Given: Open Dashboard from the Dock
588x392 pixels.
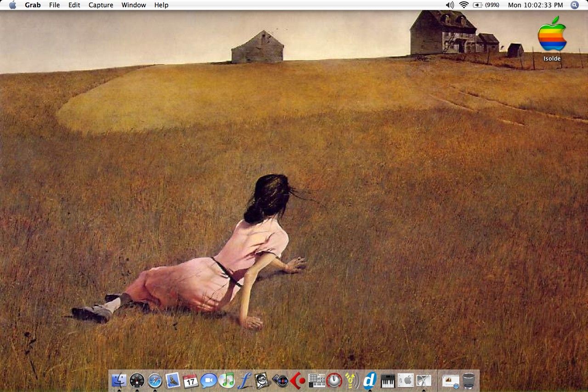Looking at the screenshot, I should point(137,380).
